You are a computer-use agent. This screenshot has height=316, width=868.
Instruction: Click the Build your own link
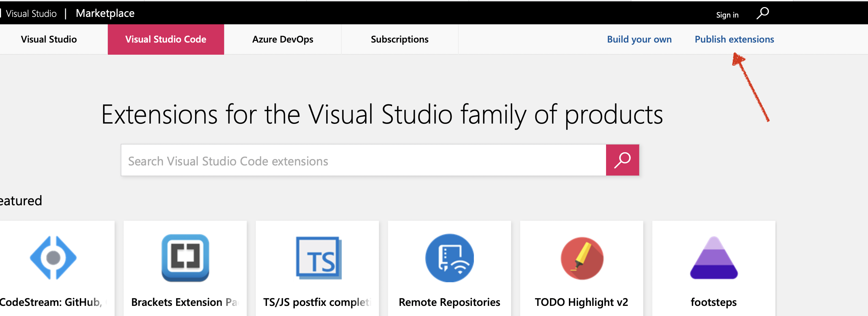639,39
